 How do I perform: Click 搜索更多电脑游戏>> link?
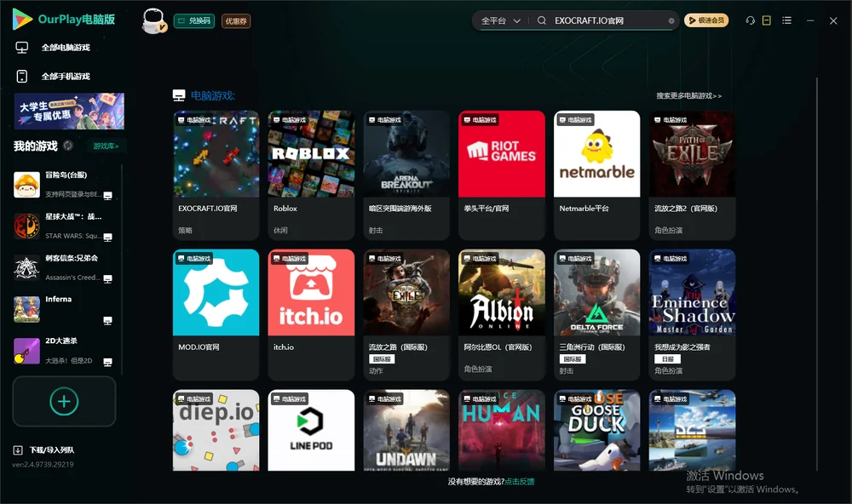click(689, 96)
